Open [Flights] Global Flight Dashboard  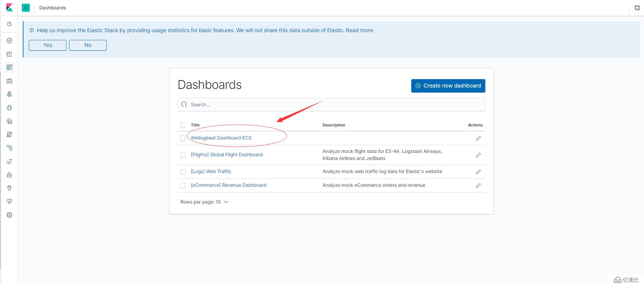[227, 155]
